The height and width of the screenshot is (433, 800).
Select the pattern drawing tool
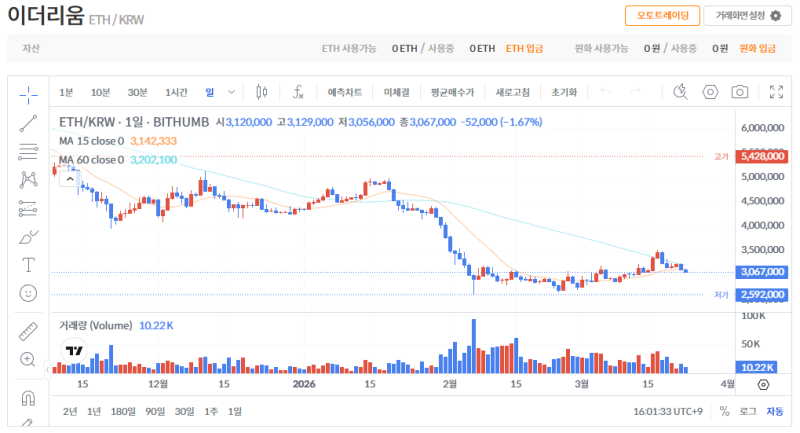coord(29,180)
